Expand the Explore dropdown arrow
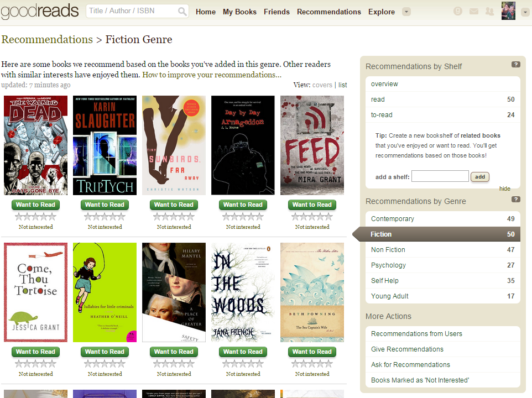Screen dimensions: 532x398 tap(406, 12)
